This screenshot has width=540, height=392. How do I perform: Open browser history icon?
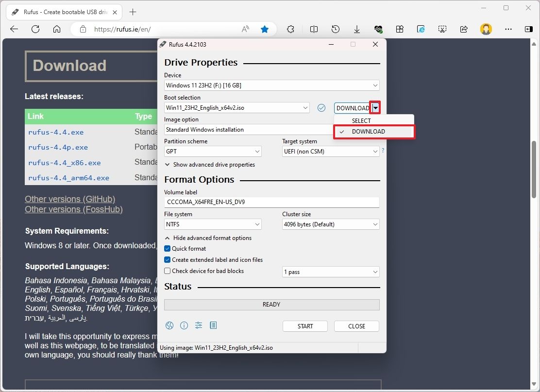coord(336,29)
